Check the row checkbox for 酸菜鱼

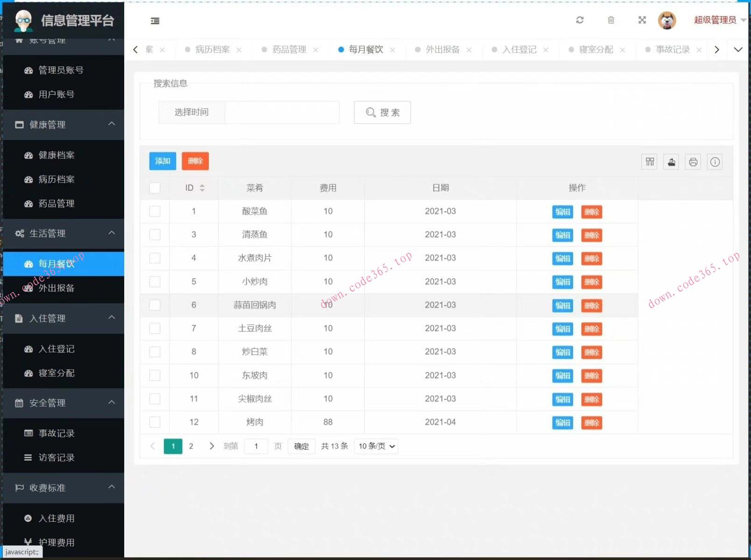point(155,211)
